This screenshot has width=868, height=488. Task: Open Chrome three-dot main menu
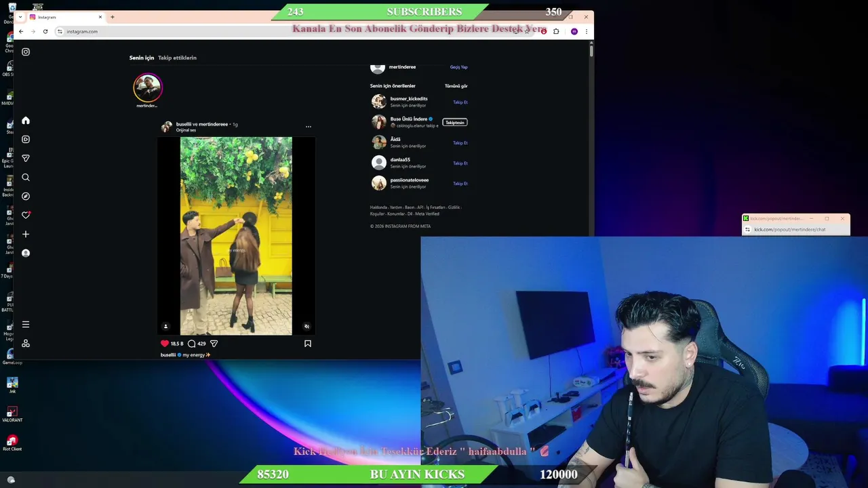(x=587, y=31)
